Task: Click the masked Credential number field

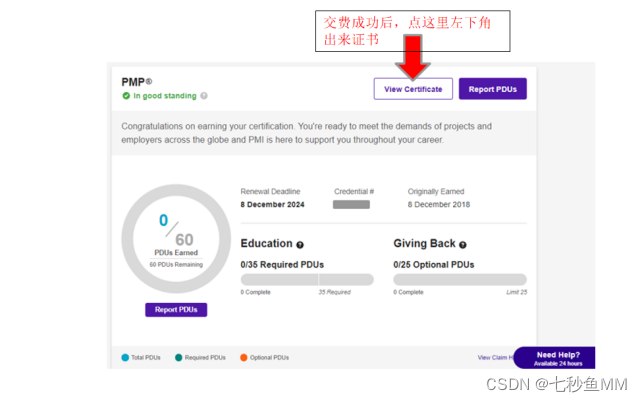Action: (x=351, y=204)
